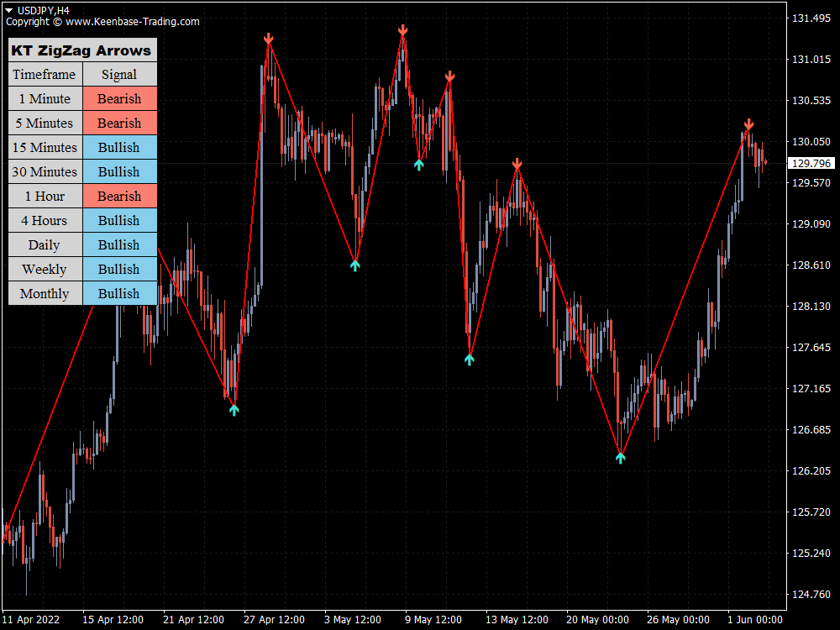
Task: Click the 21 Apr 12:00 time label
Action: click(x=193, y=620)
